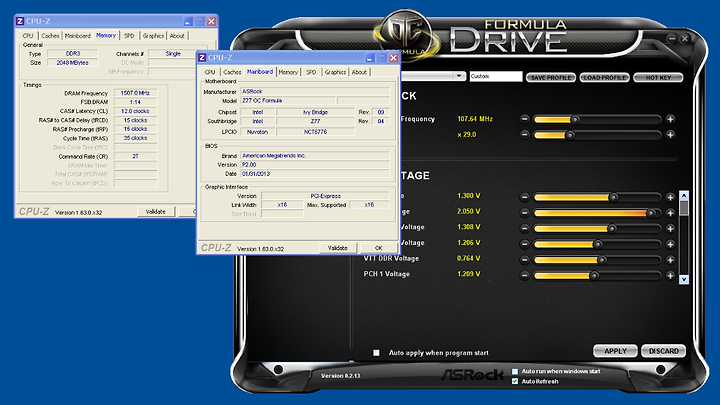Minimize the Formula Drive window
720x405 pixels.
point(672,39)
